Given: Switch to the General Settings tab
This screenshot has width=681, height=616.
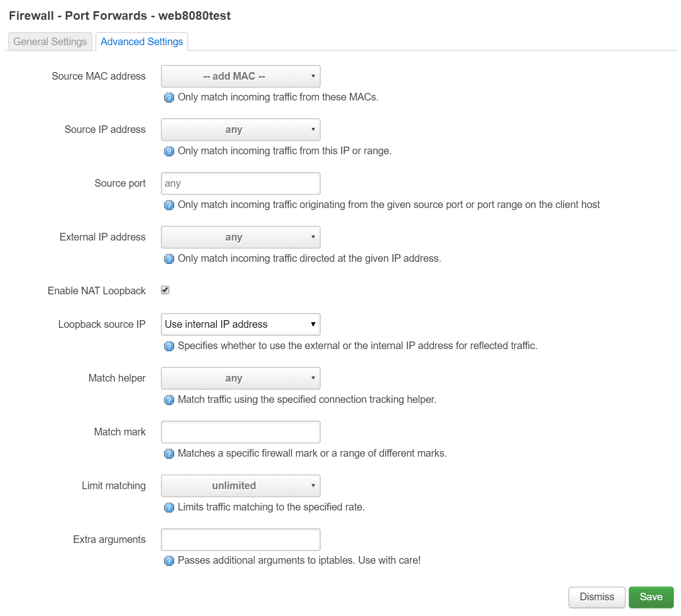Looking at the screenshot, I should click(50, 42).
